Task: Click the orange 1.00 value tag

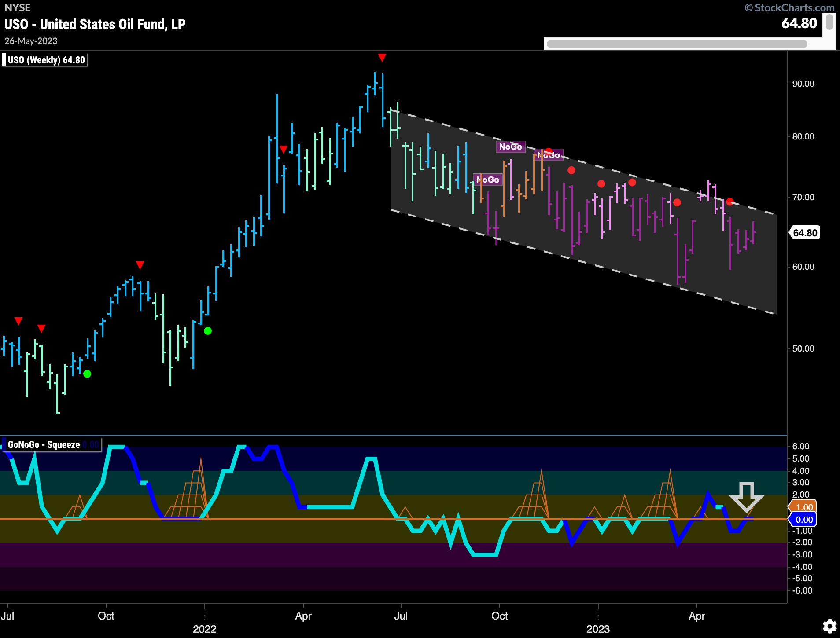Action: pos(804,507)
